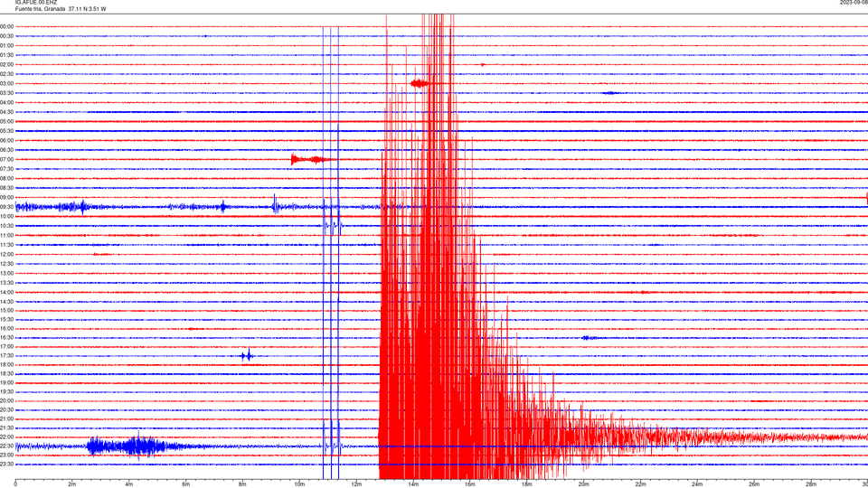The image size is (868, 488).
Task: Pick the 23:00 time label
Action: point(6,455)
